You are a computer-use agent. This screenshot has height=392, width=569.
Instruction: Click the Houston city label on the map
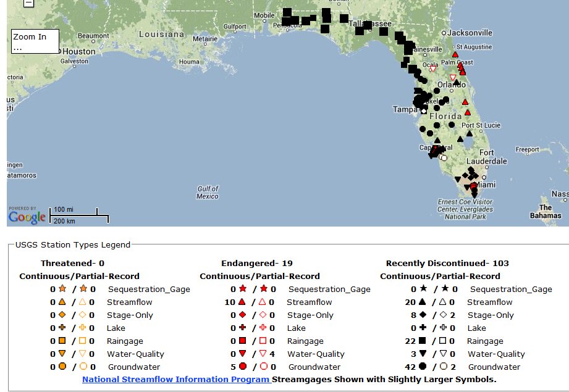78,51
